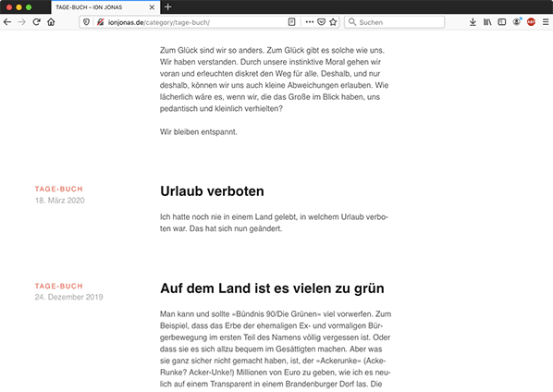Image resolution: width=553 pixels, height=392 pixels.
Task: Click the forward navigation arrow
Action: point(22,22)
